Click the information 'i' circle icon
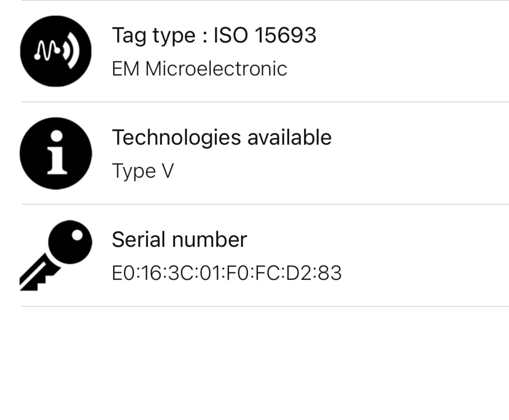The height and width of the screenshot is (420, 509). pyautogui.click(x=56, y=153)
